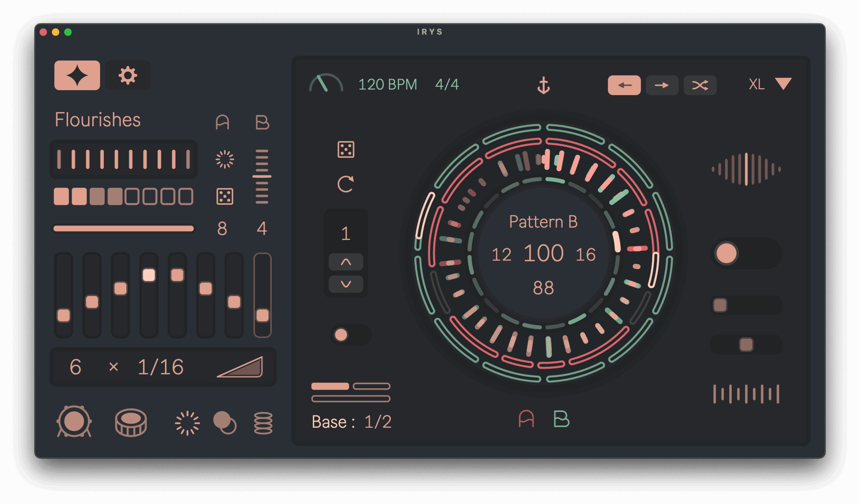Click the filled short bar segment

coord(330,386)
